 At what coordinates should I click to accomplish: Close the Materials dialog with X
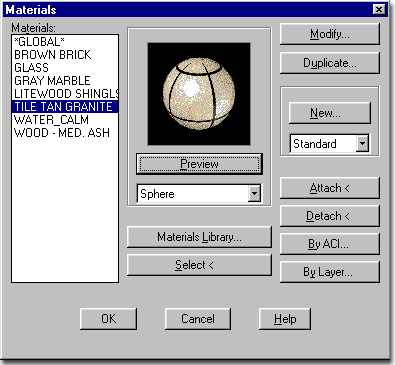tap(379, 9)
